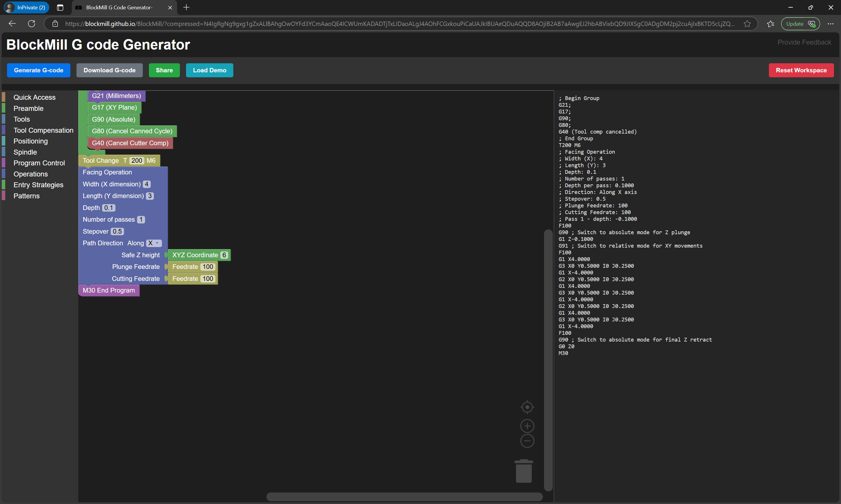Refresh the BlockMill page

click(x=32, y=24)
